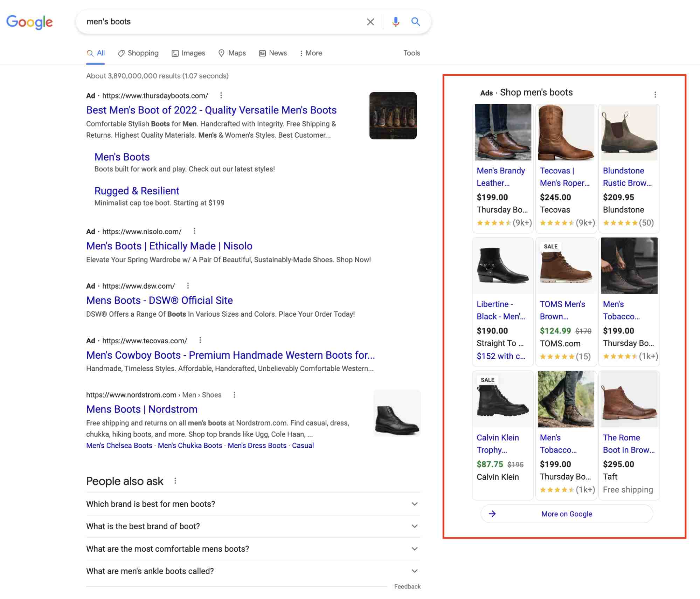Click the Blundstone Rustic Brown boot thumbnail
Image resolution: width=700 pixels, height=599 pixels.
click(629, 132)
